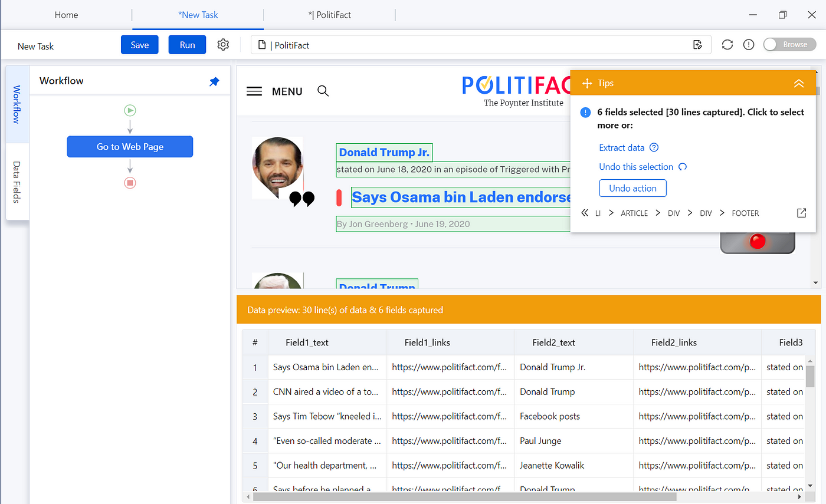Click the cell 'Jeanette Kowalik'

(x=574, y=466)
